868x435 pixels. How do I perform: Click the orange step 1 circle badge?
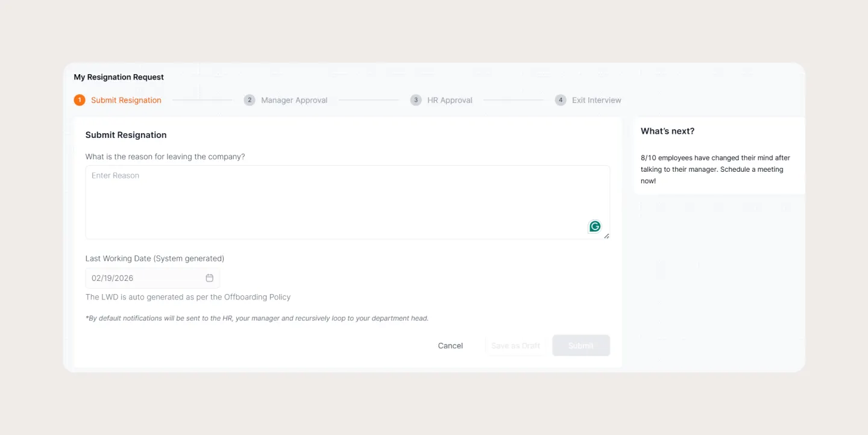click(x=80, y=99)
